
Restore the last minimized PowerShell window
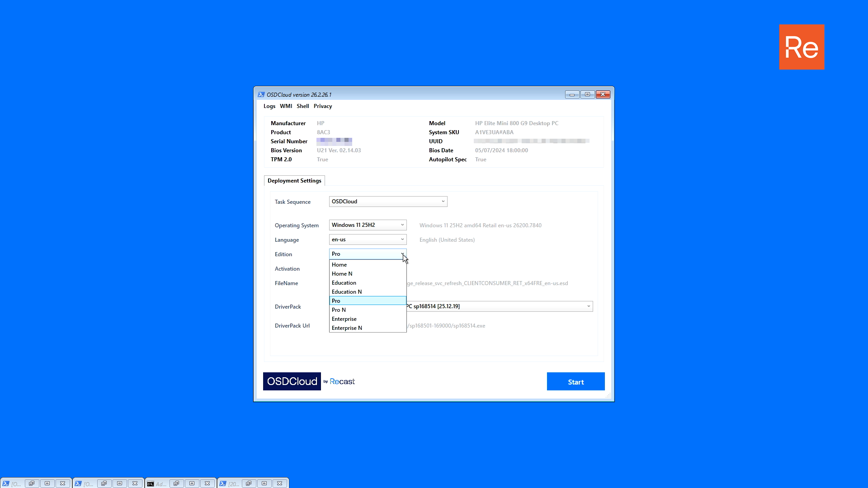point(249,483)
